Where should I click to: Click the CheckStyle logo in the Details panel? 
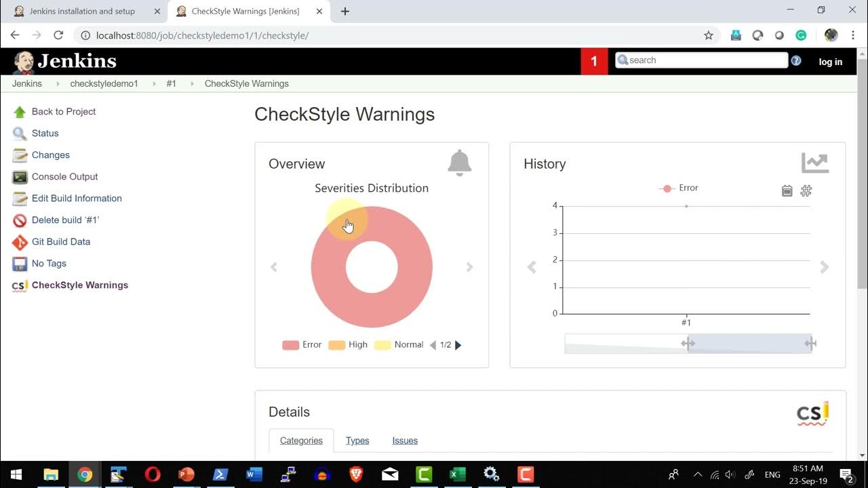tap(812, 413)
